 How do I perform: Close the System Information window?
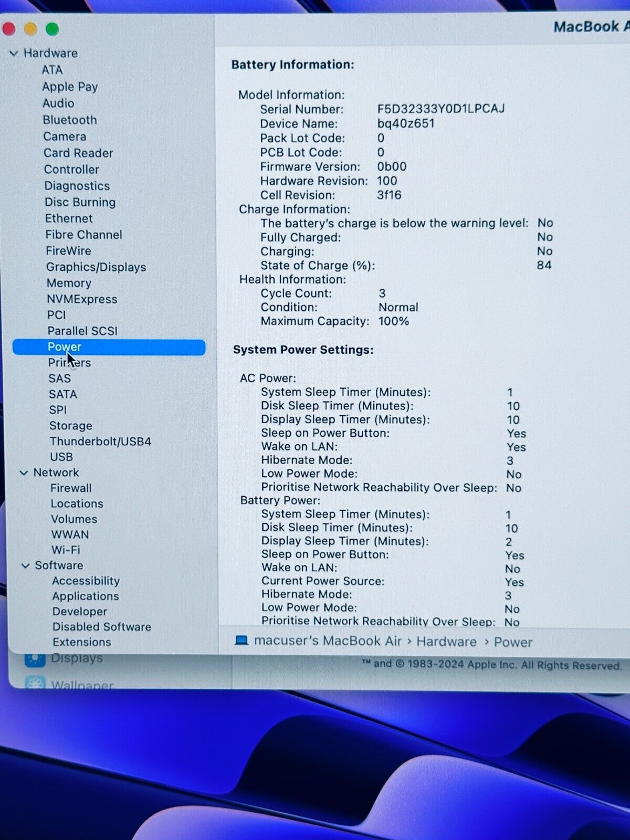tap(9, 28)
